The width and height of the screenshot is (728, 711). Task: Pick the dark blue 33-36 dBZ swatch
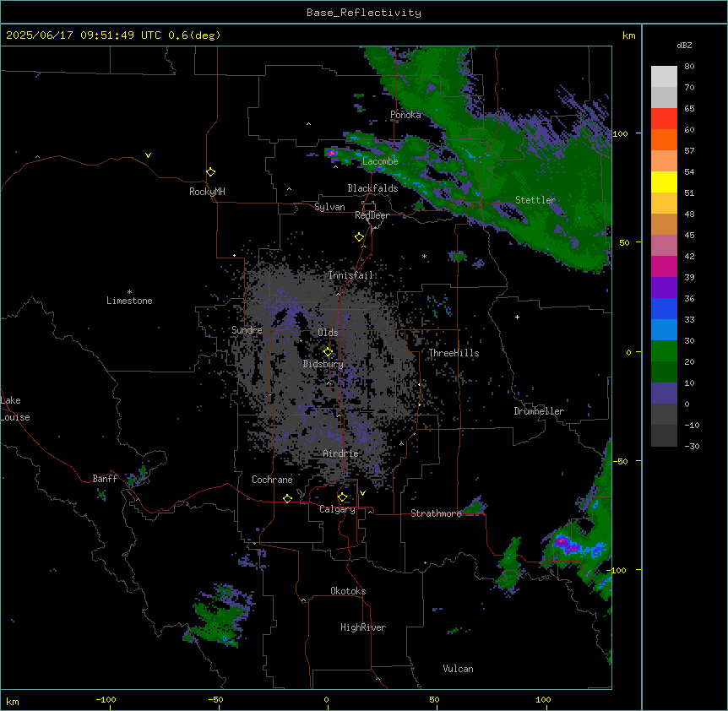664,308
